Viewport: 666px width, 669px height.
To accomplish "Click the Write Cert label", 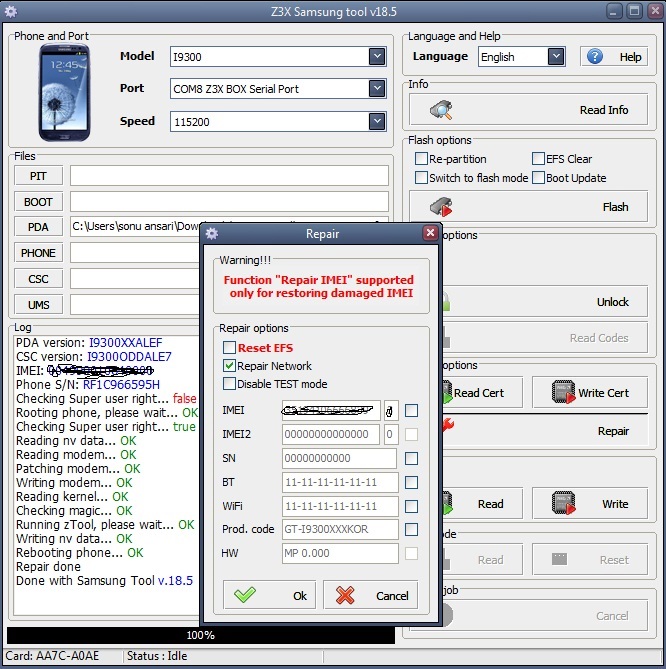I will [x=603, y=393].
